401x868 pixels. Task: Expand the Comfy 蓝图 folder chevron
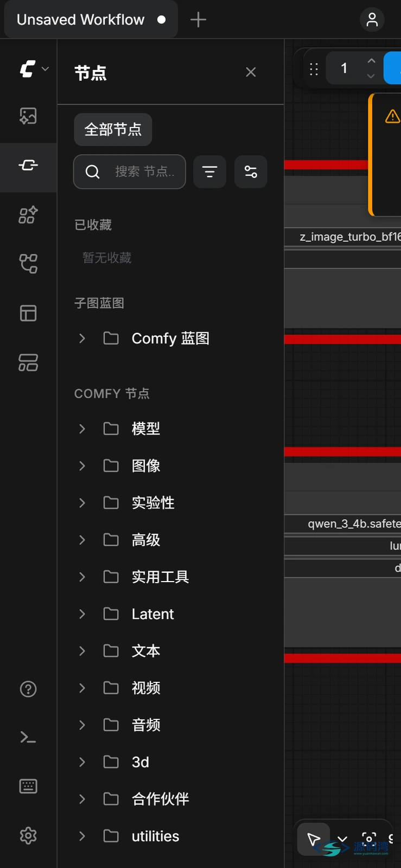pyautogui.click(x=82, y=338)
